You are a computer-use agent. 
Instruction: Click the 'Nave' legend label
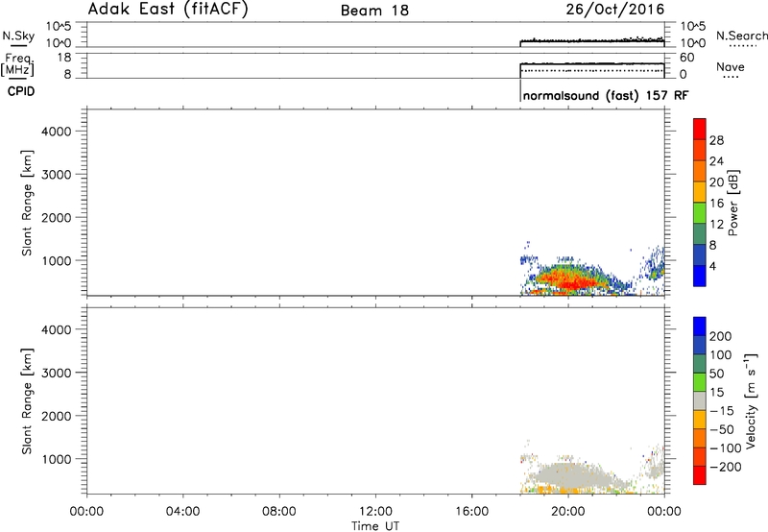click(731, 66)
